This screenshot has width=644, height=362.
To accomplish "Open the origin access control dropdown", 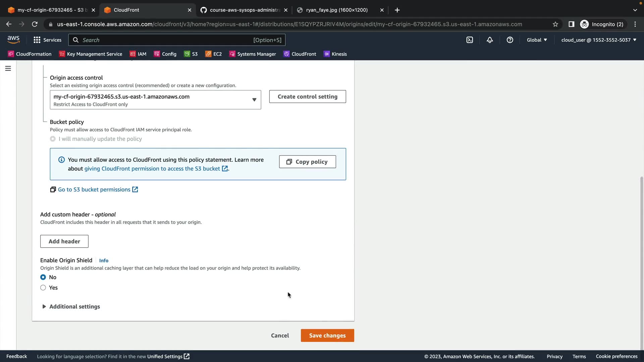I will coord(155,100).
